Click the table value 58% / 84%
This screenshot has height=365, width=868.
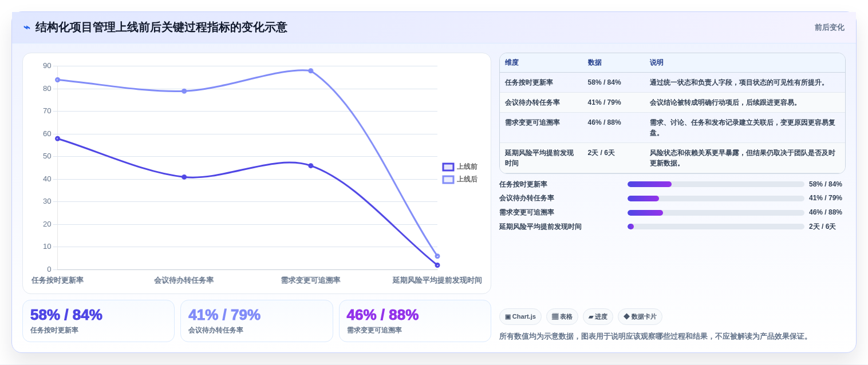point(604,82)
